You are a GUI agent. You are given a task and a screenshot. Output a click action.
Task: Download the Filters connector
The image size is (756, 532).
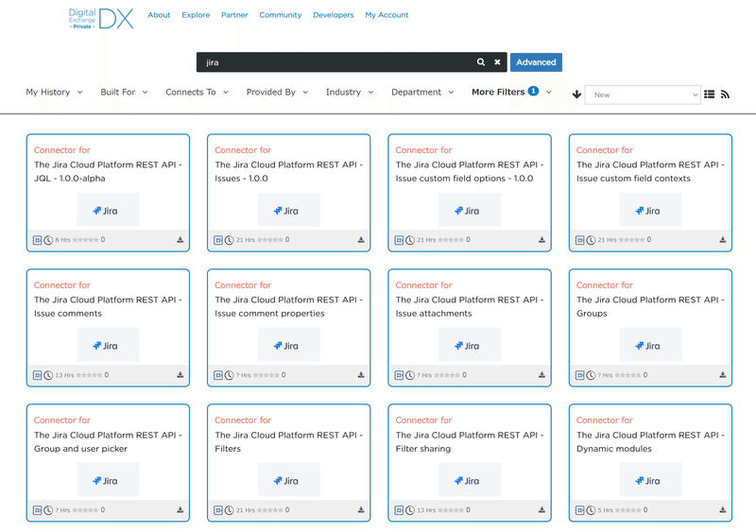361,510
